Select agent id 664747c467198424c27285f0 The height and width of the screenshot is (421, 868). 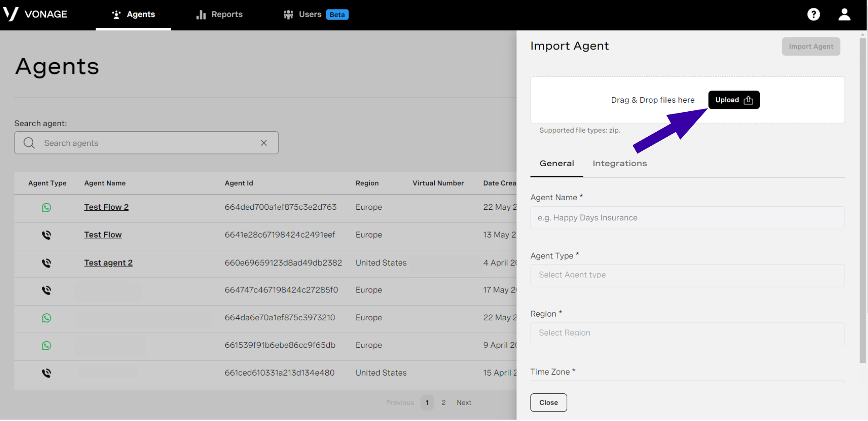point(281,290)
